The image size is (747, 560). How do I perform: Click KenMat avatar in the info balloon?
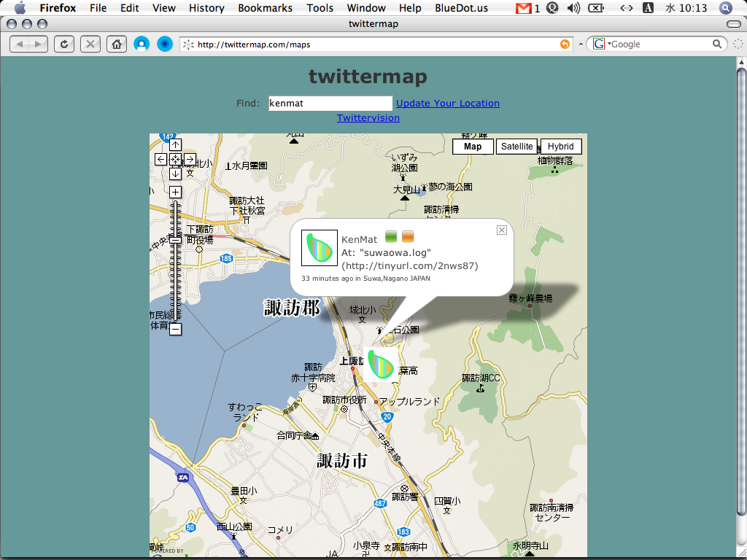point(320,248)
